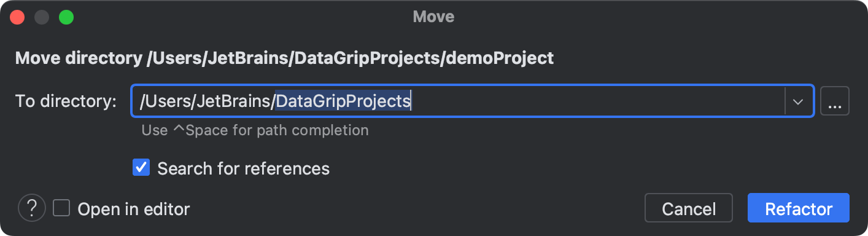The height and width of the screenshot is (236, 868).
Task: Expand the recent directories dropdown arrow
Action: [x=798, y=101]
